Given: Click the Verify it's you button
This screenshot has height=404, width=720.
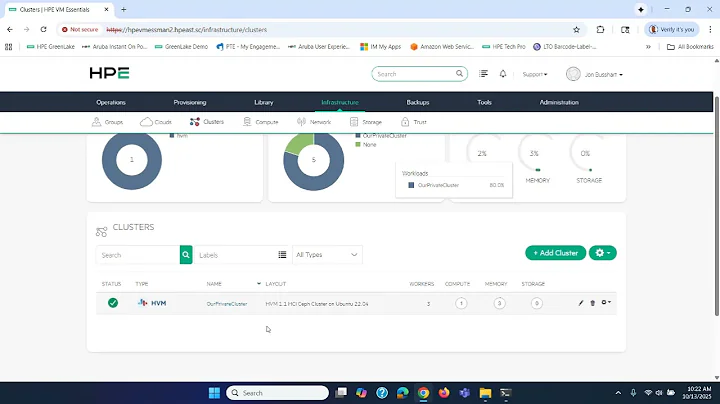Looking at the screenshot, I should click(671, 29).
